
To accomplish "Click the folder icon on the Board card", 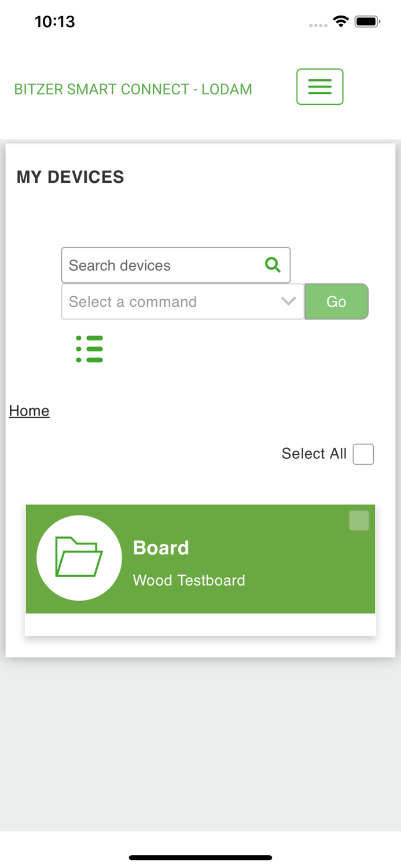I will point(79,557).
